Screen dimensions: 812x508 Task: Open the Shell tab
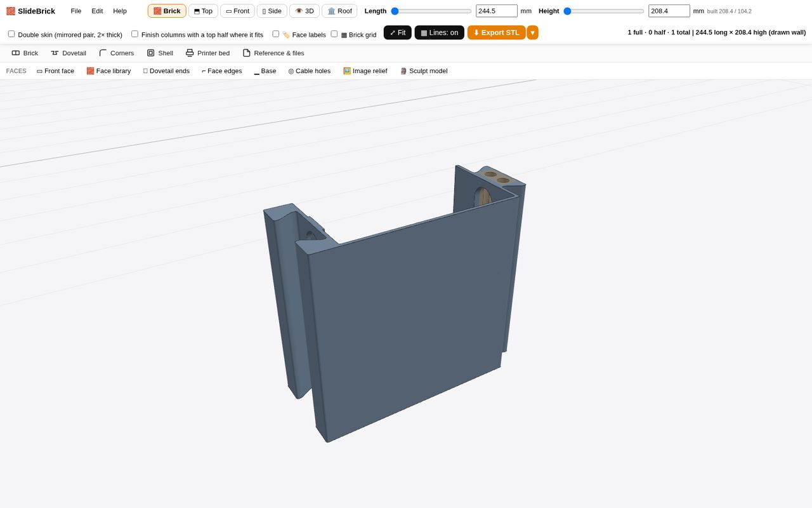[x=160, y=53]
